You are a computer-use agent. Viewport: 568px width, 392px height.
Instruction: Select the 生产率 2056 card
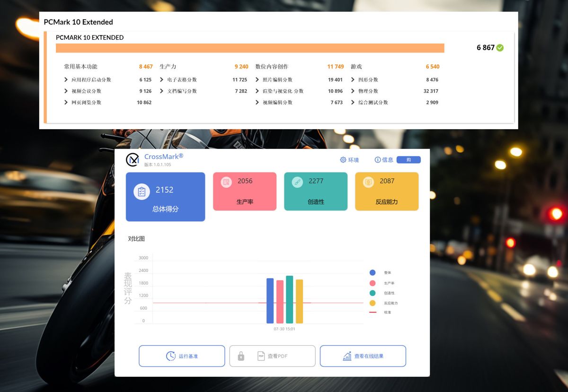[245, 191]
